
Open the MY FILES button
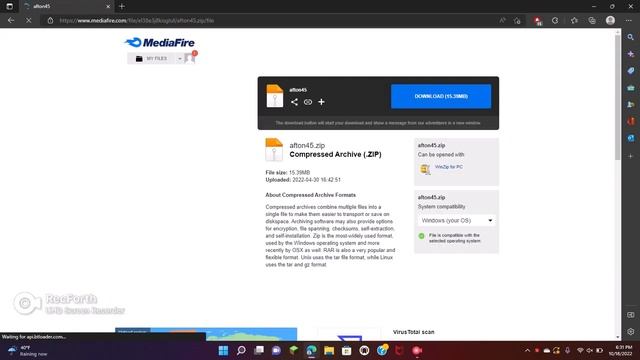[151, 59]
